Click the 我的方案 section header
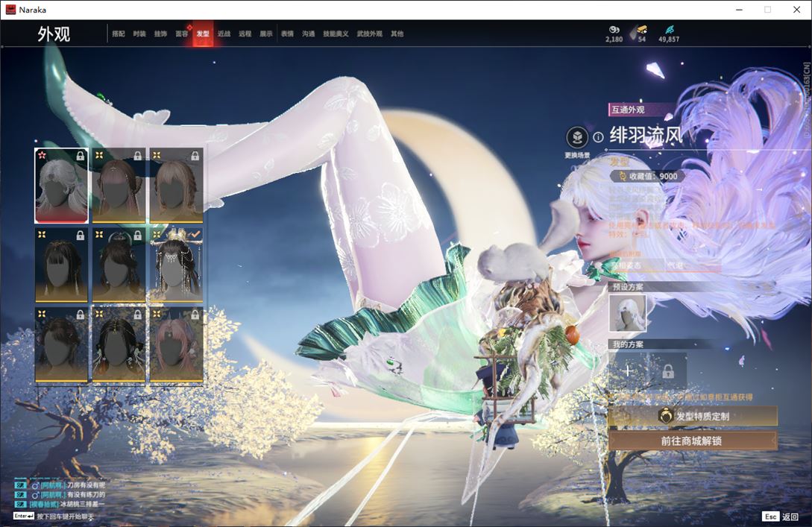 click(x=628, y=344)
